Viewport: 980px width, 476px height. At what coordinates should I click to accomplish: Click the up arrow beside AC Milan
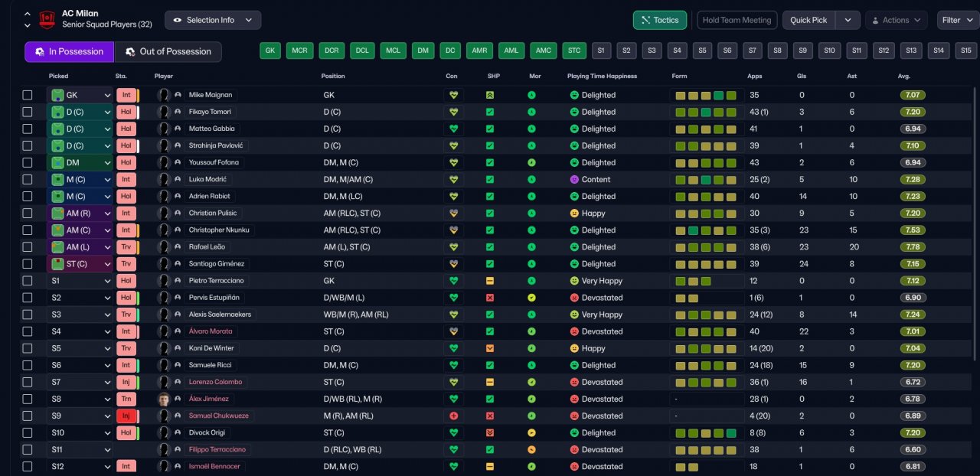[28, 14]
